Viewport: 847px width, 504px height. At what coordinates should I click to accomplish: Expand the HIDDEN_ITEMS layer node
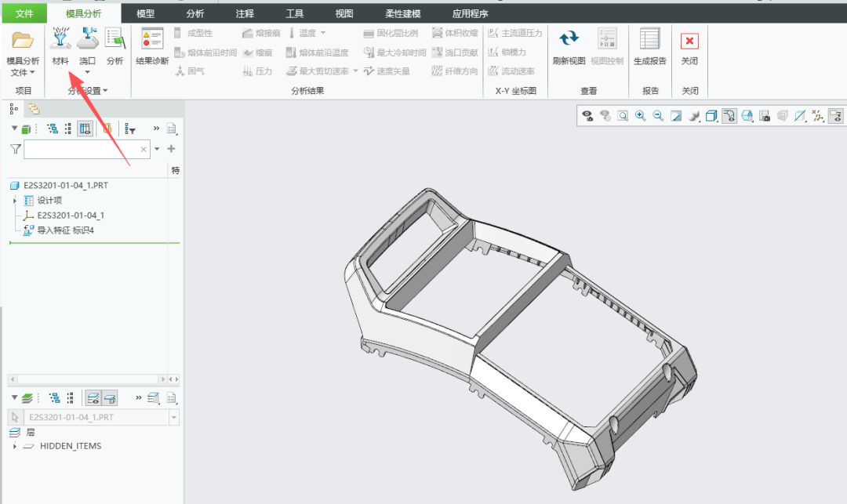click(x=15, y=446)
